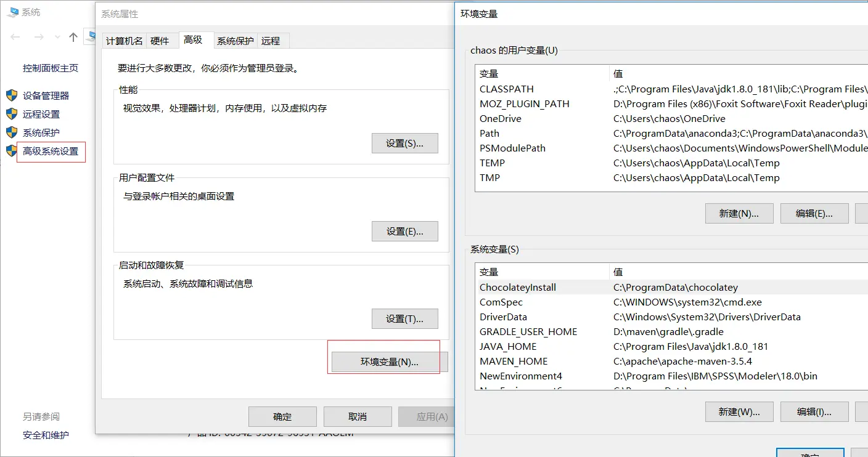The image size is (868, 457).
Task: Click the up arrow navigation icon
Action: pyautogui.click(x=72, y=37)
